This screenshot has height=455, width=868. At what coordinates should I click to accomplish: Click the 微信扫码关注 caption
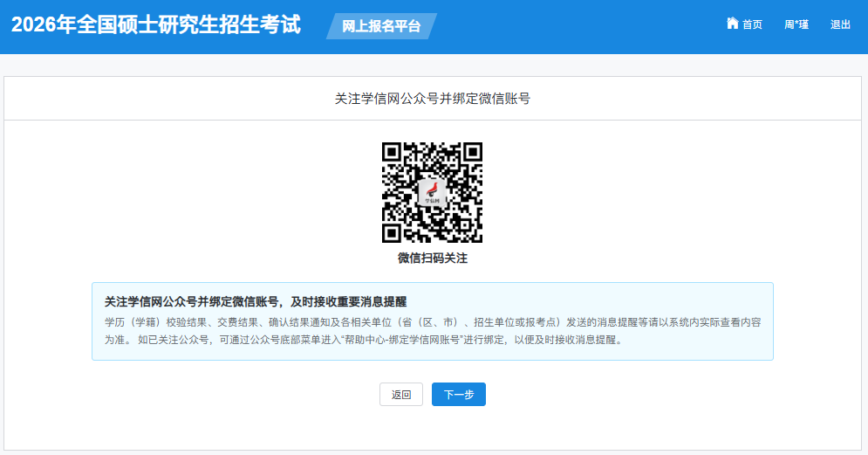pyautogui.click(x=433, y=258)
